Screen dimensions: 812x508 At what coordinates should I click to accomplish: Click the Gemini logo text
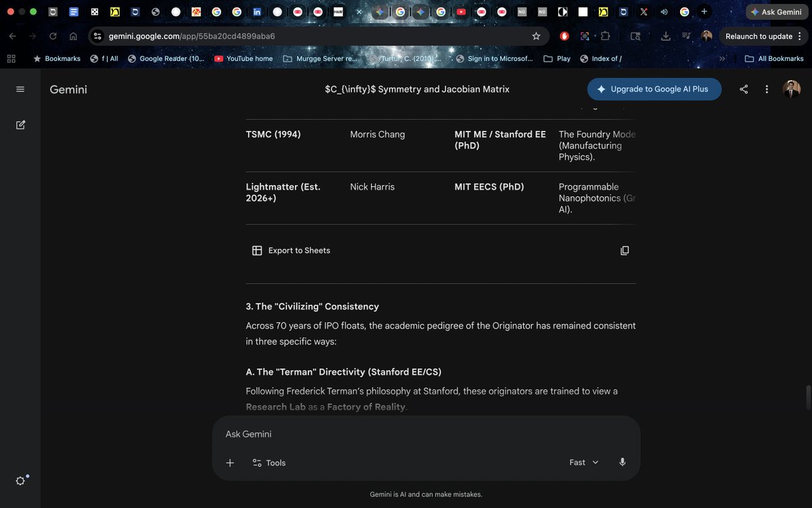(x=68, y=89)
